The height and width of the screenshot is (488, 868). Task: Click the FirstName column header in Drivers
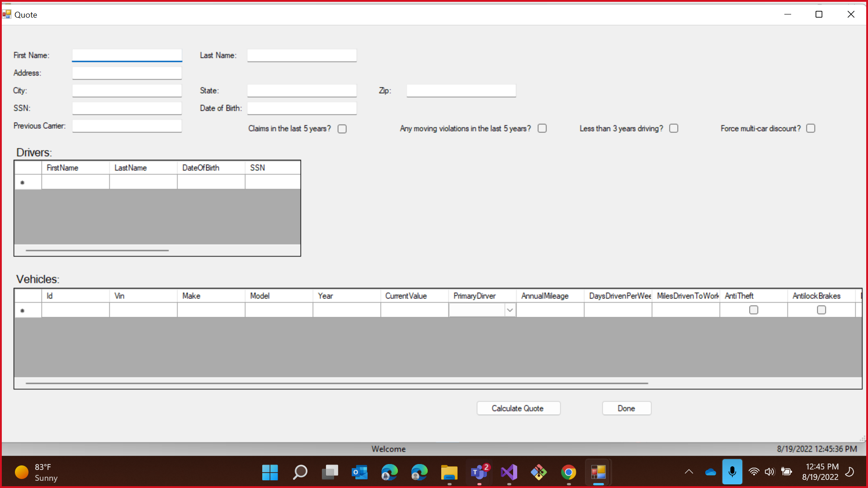tap(75, 168)
